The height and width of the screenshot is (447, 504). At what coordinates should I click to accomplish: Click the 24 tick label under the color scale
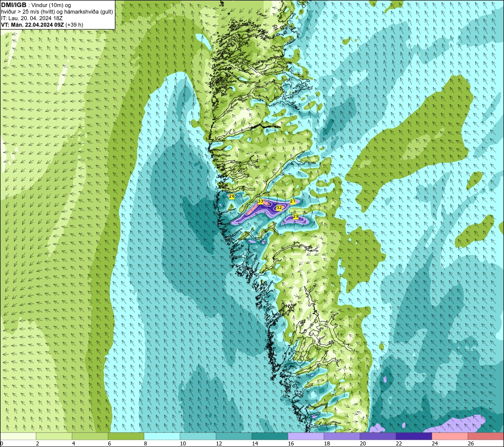coord(435,443)
